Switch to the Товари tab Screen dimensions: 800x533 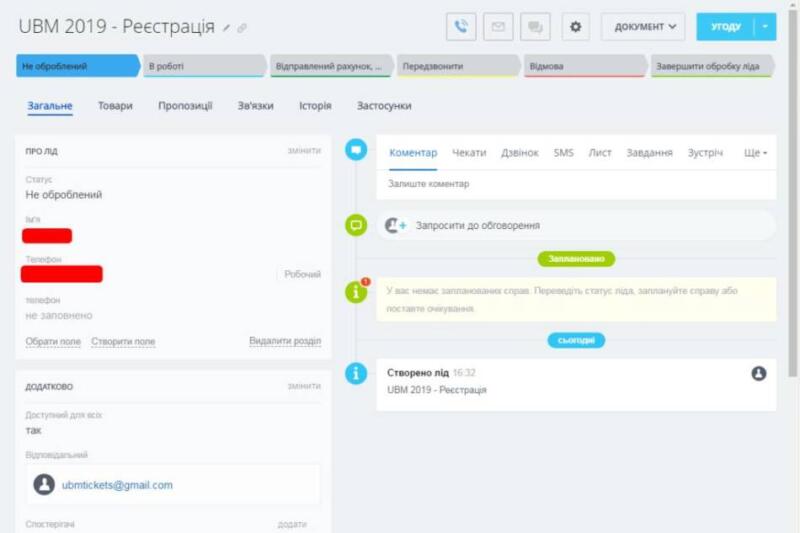(115, 106)
